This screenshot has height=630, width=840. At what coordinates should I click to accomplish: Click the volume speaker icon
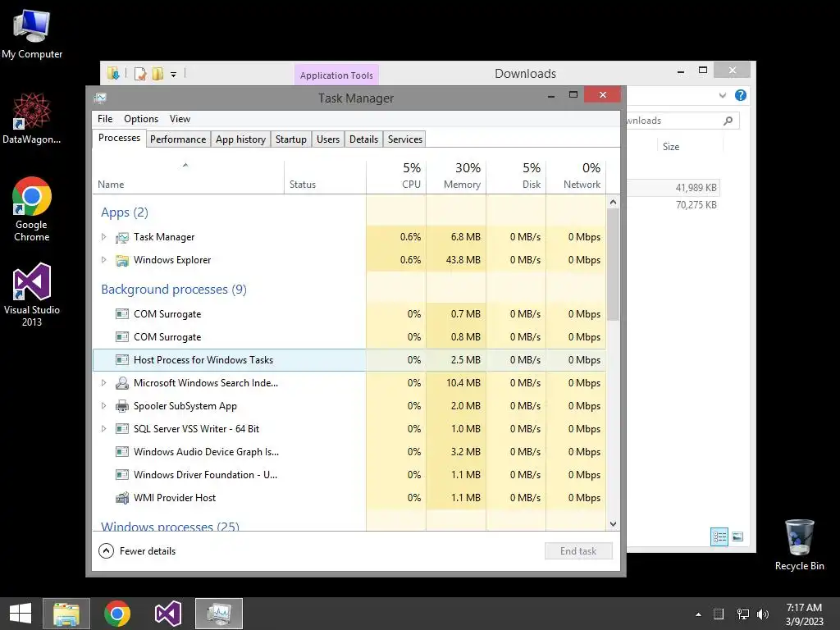(763, 614)
